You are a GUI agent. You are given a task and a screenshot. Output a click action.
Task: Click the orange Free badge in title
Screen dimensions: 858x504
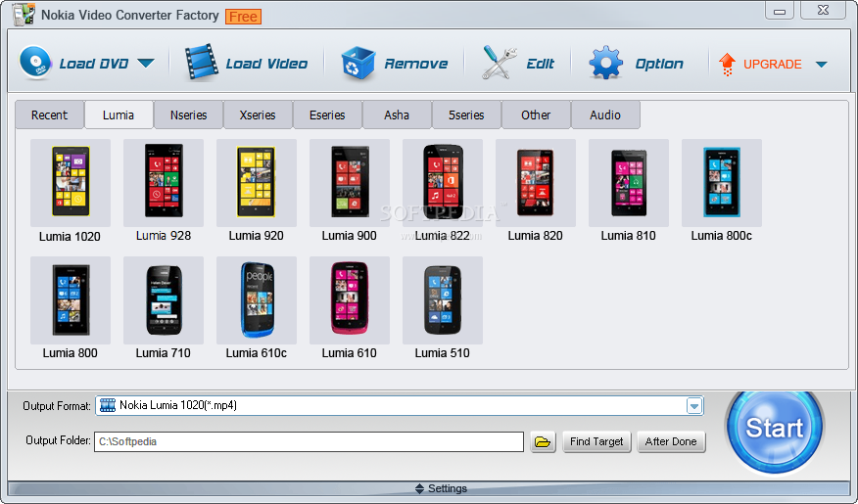pyautogui.click(x=244, y=17)
